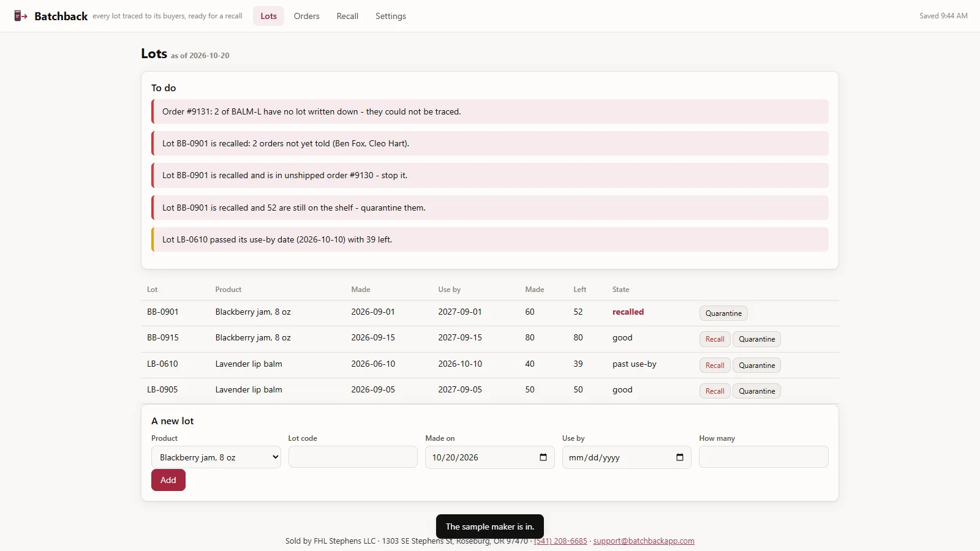Viewport: 980px width, 551px height.
Task: Focus the Lot code input field
Action: tap(353, 457)
